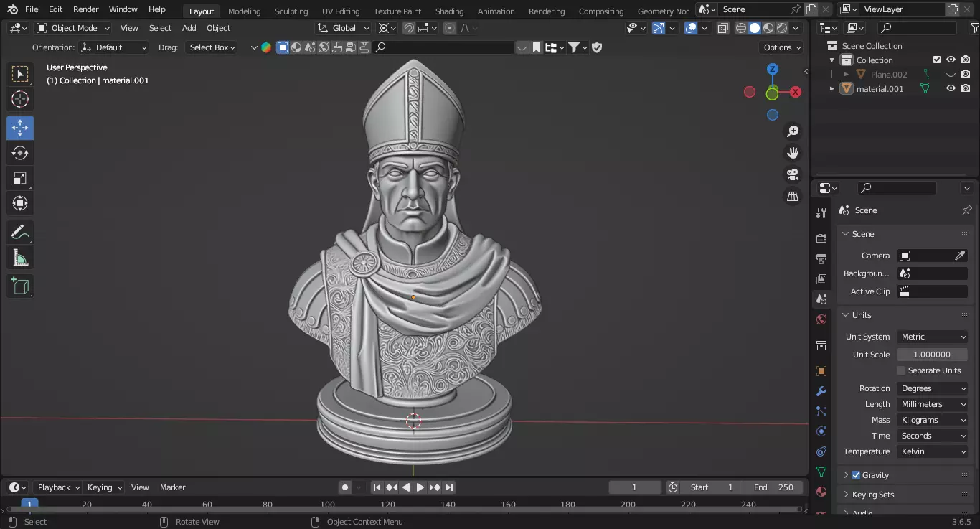Open the View Layer properties tab
This screenshot has height=529, width=980.
pyautogui.click(x=821, y=278)
